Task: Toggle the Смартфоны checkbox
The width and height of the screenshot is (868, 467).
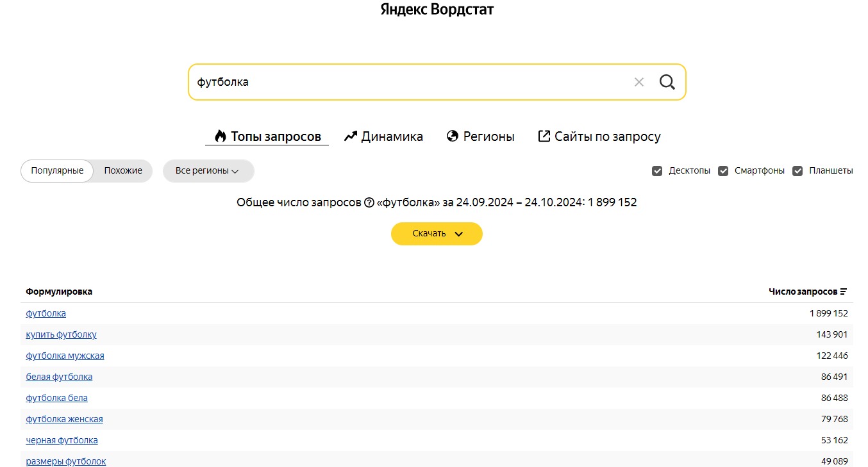Action: click(x=723, y=171)
